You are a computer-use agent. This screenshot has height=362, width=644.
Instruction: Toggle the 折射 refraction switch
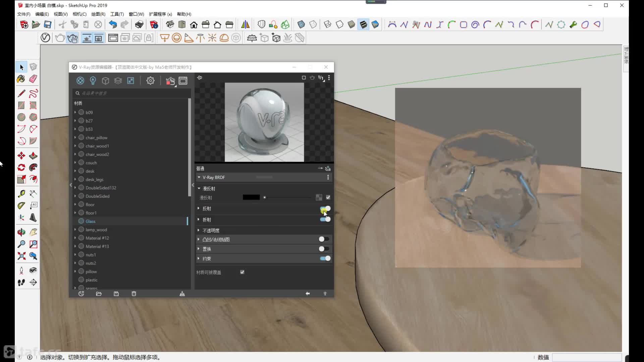point(325,220)
